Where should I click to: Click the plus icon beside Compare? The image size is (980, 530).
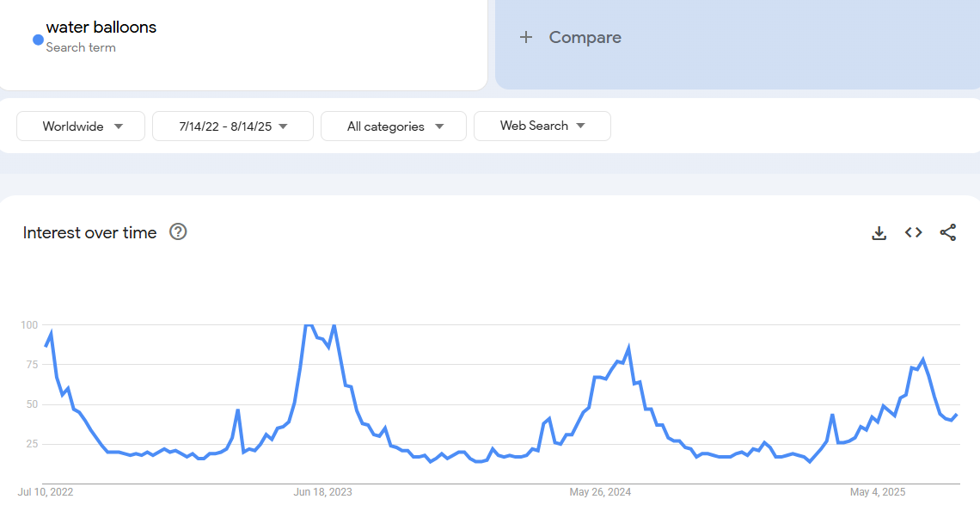point(526,37)
